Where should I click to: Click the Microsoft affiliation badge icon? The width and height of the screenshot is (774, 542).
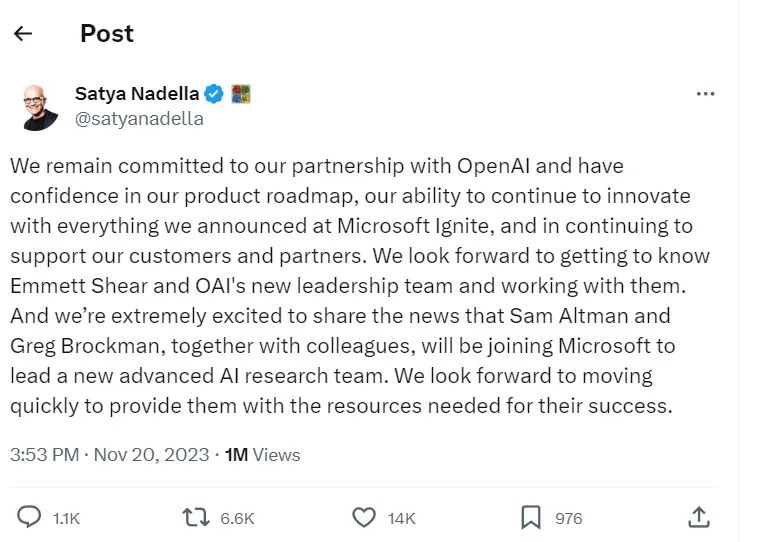pyautogui.click(x=240, y=94)
